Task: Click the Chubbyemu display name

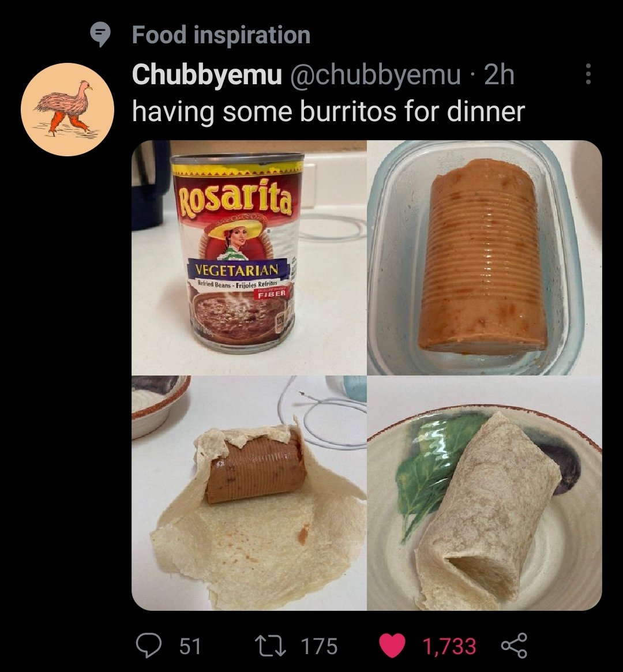Action: tap(207, 75)
